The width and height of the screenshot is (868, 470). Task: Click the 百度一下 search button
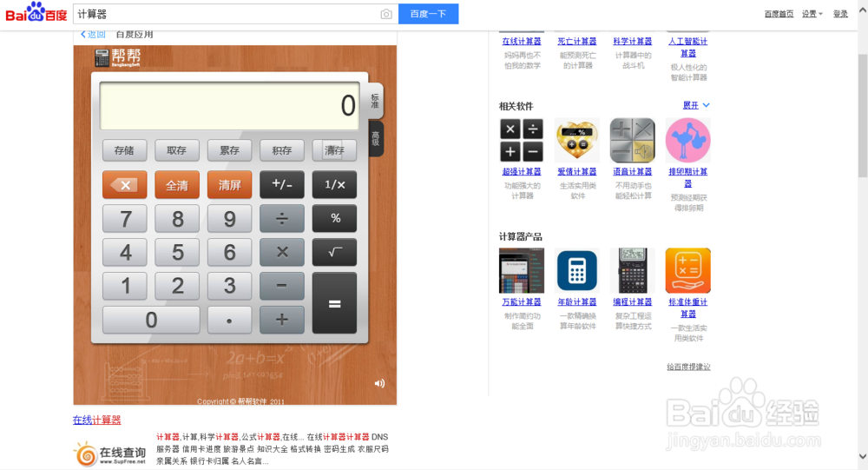[x=429, y=14]
